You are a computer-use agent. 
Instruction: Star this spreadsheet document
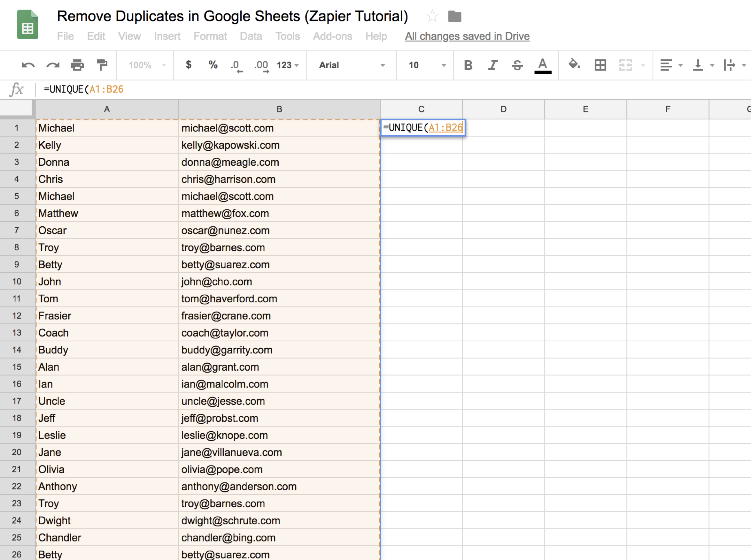[432, 16]
